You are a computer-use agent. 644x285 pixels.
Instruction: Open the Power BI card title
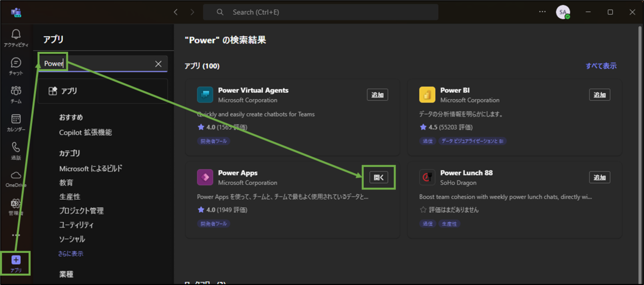(455, 90)
